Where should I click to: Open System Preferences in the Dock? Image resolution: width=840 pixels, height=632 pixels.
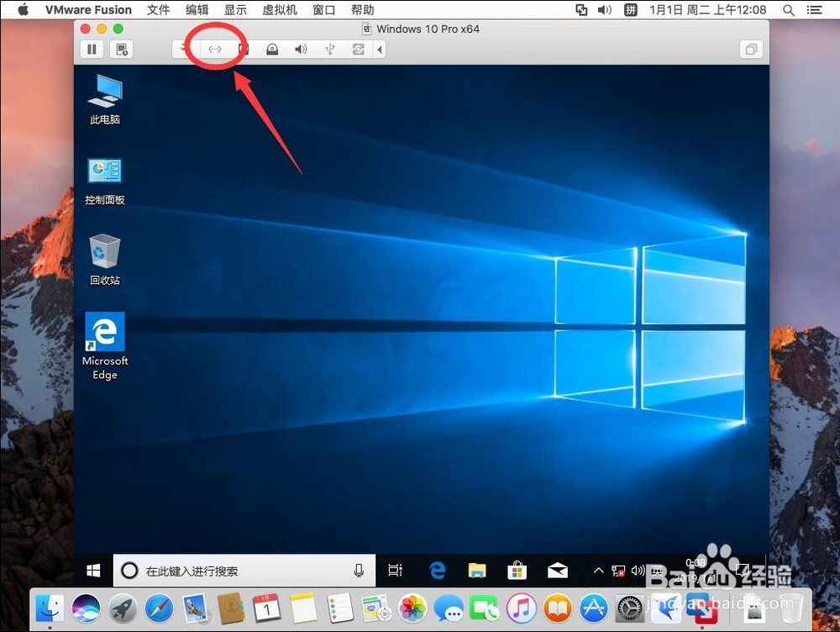pos(629,608)
